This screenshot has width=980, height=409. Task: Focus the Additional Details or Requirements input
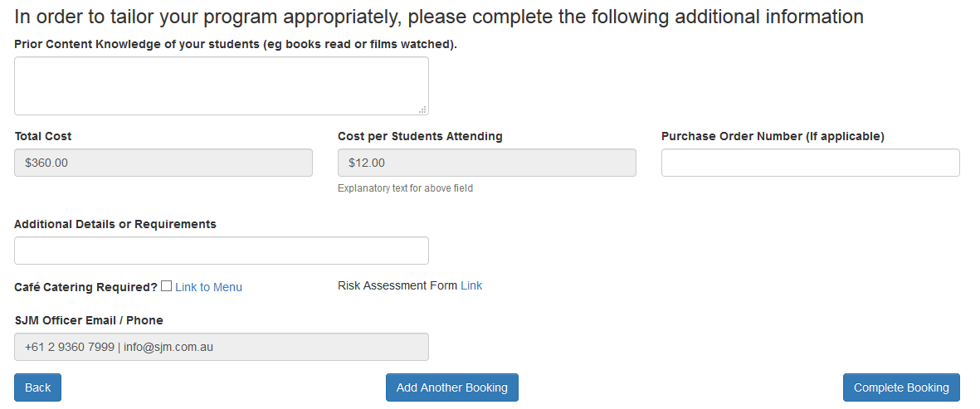click(x=221, y=251)
